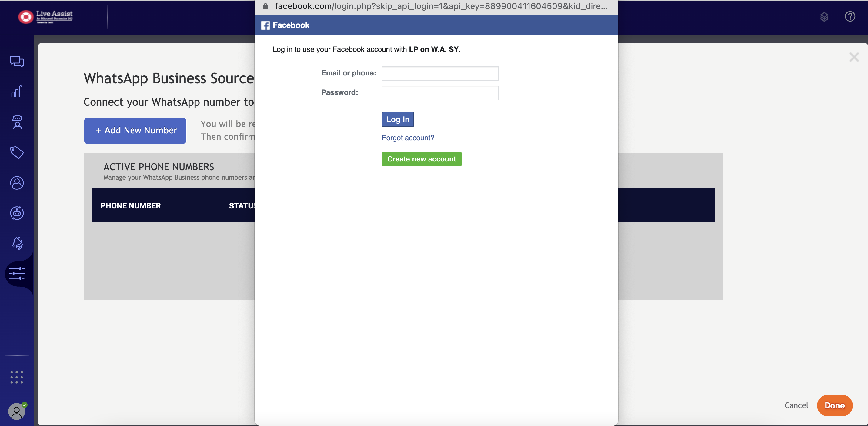Open the agent with speech bubble icon
This screenshot has height=426, width=868.
[17, 122]
